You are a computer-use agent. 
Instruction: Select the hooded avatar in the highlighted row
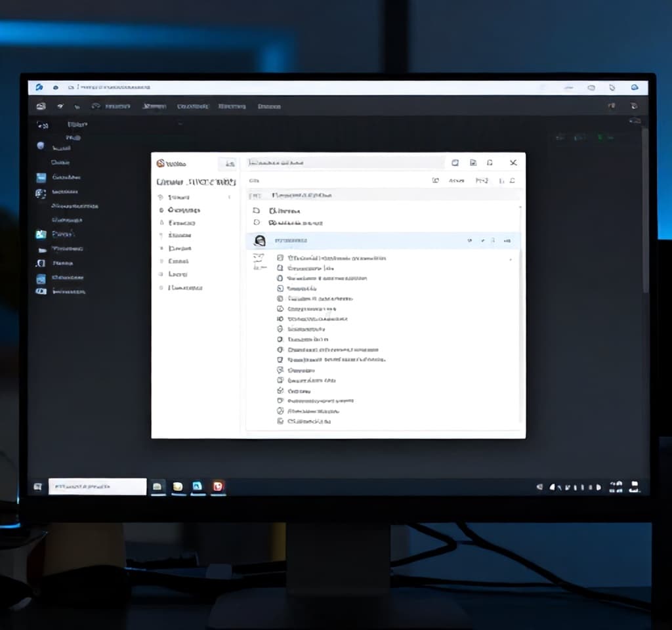point(260,241)
